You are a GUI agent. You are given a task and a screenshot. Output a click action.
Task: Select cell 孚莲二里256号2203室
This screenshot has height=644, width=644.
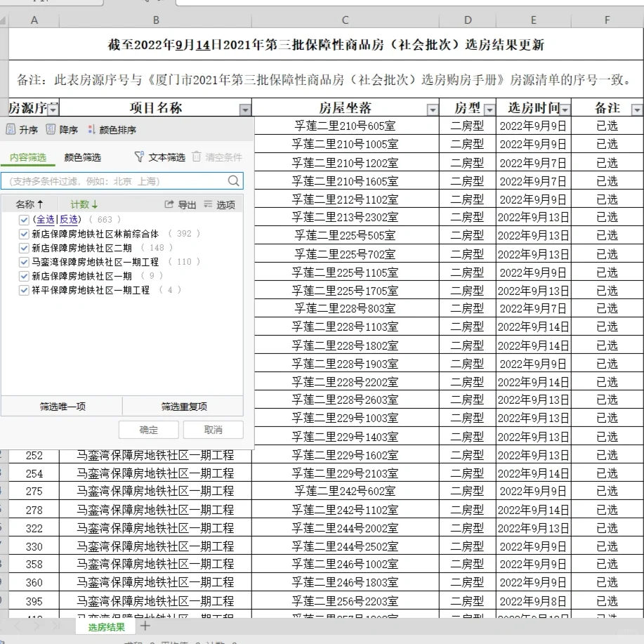pyautogui.click(x=346, y=602)
